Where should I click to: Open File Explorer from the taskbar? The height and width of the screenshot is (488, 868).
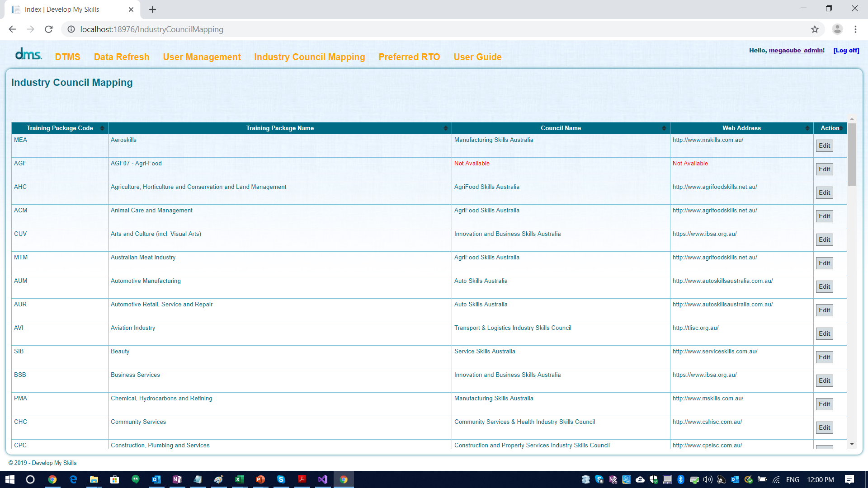(x=94, y=479)
